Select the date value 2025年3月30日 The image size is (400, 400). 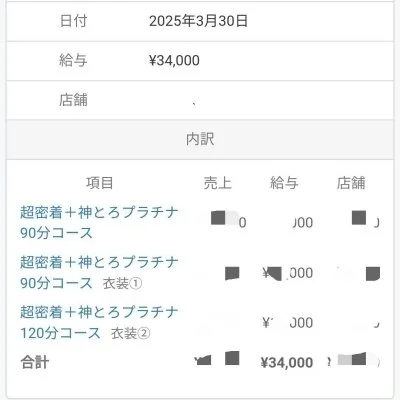(x=198, y=21)
